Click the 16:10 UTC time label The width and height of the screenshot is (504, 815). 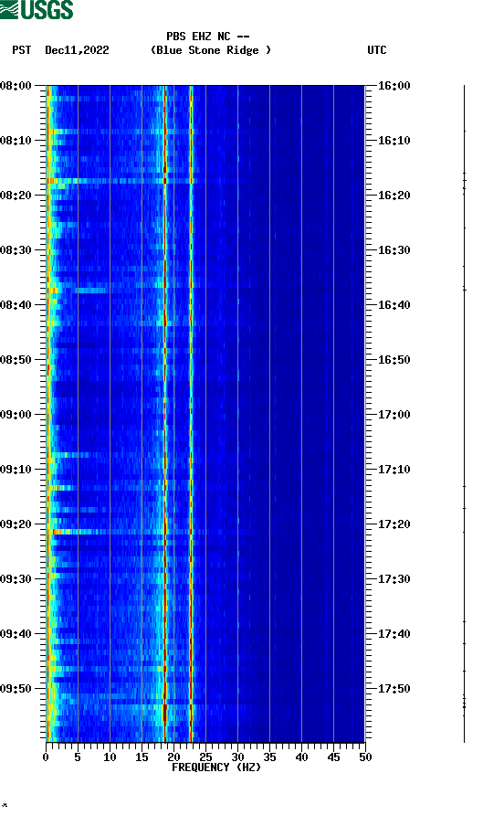[x=394, y=141]
